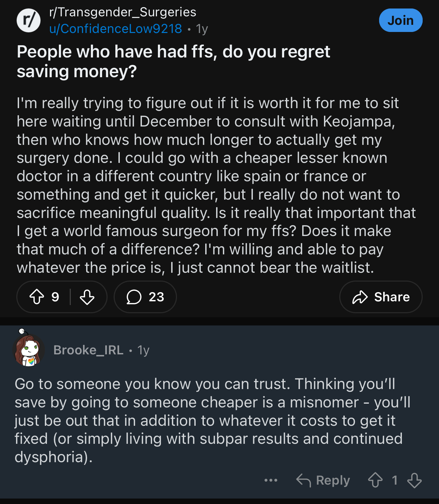Click Brooke_IRL's comment text
This screenshot has width=439, height=504.
pos(212,420)
